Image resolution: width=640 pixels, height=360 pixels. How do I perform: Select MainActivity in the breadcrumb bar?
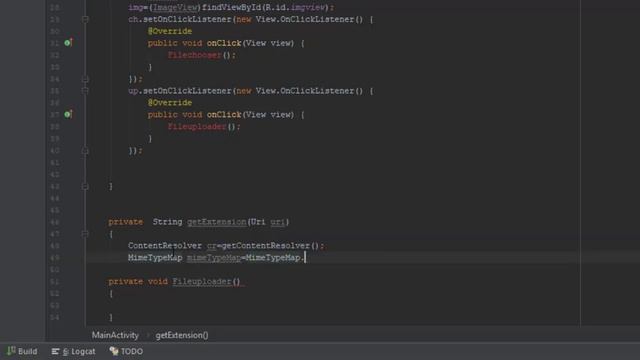[115, 335]
